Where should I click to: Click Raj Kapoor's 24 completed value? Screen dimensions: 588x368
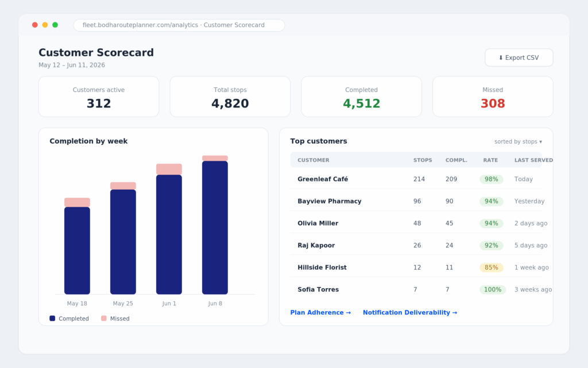click(449, 246)
